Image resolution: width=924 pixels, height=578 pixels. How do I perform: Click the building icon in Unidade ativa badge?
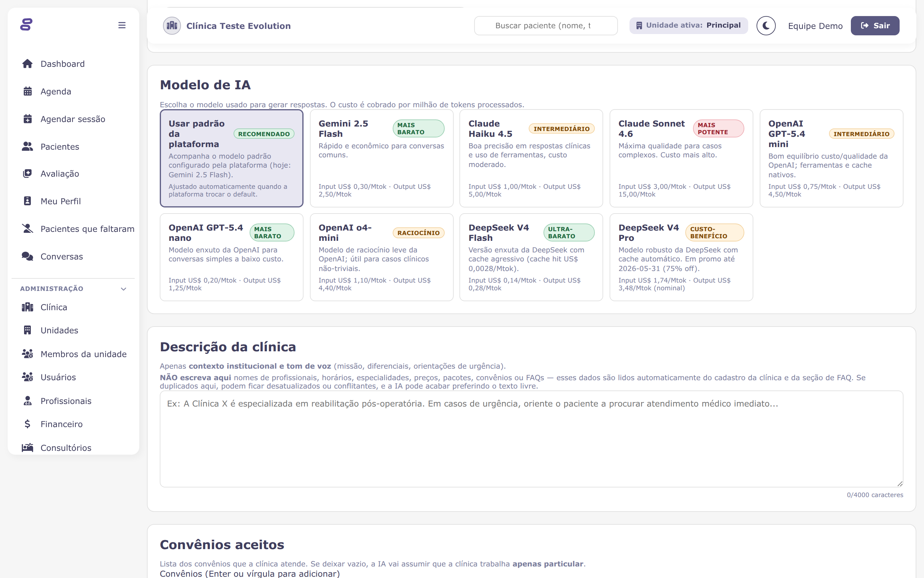[639, 26]
